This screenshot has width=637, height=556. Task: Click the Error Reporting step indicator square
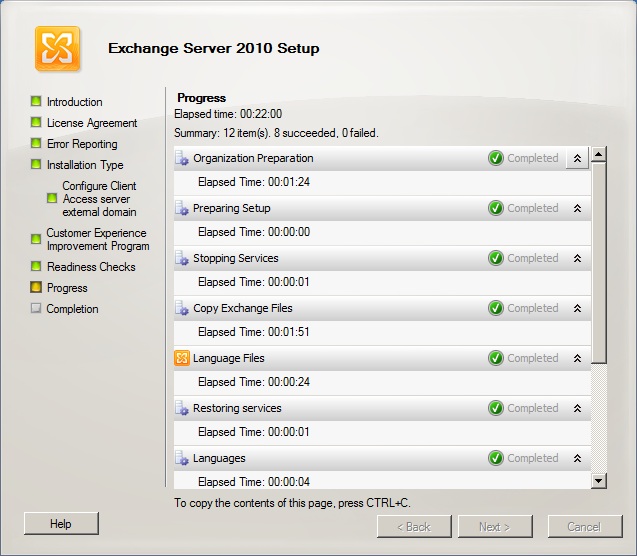[x=36, y=143]
